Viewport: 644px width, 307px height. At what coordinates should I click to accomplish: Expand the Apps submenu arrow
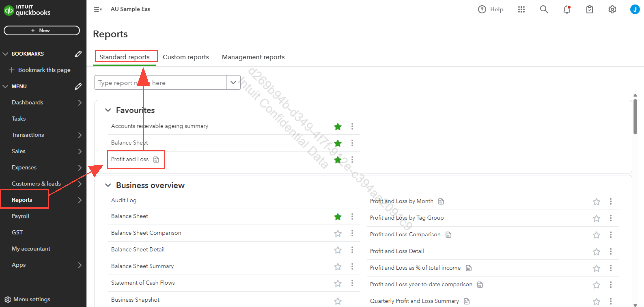[x=80, y=265]
